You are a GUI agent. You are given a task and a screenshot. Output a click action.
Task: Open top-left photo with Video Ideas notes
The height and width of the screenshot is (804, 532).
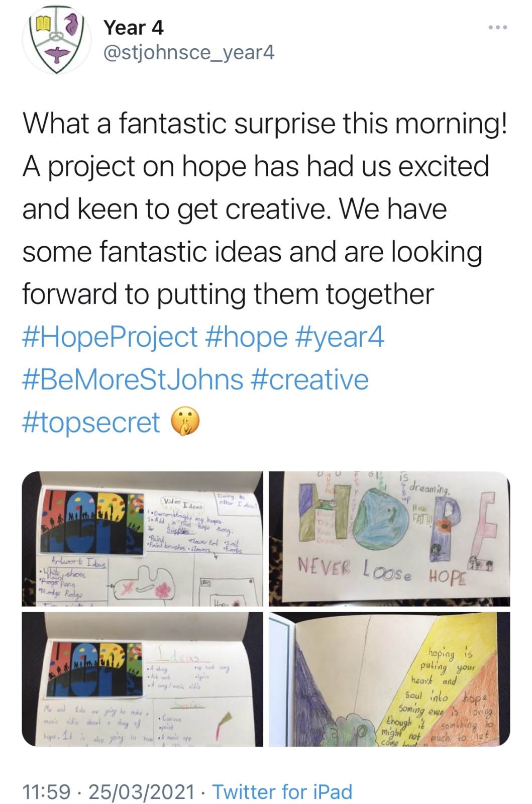142,539
